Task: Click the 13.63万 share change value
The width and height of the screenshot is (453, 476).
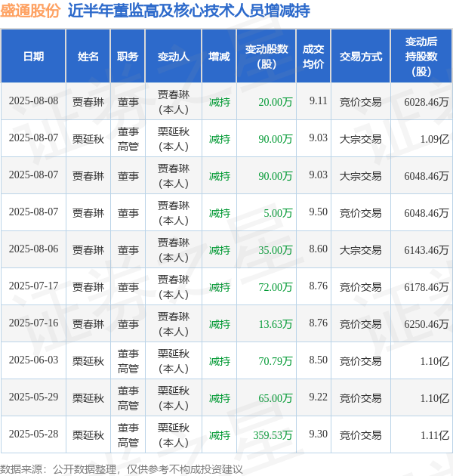Action: click(276, 324)
